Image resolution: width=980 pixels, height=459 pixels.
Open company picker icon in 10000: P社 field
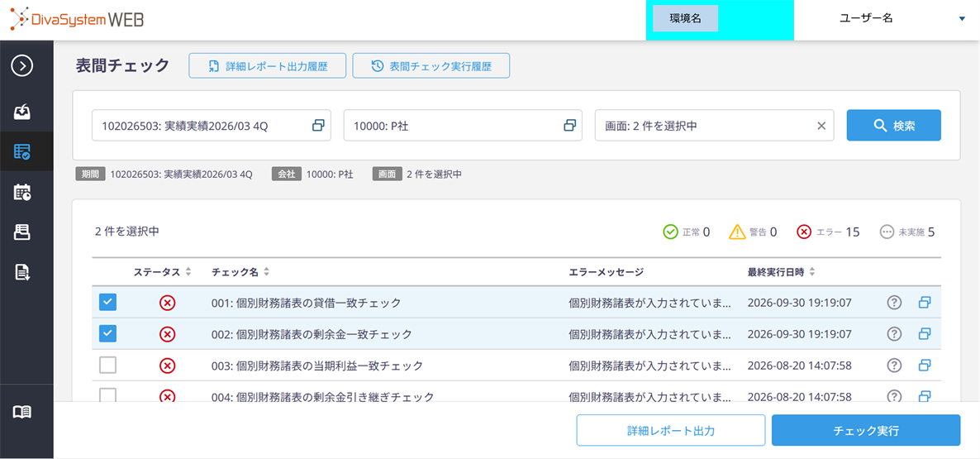click(569, 126)
